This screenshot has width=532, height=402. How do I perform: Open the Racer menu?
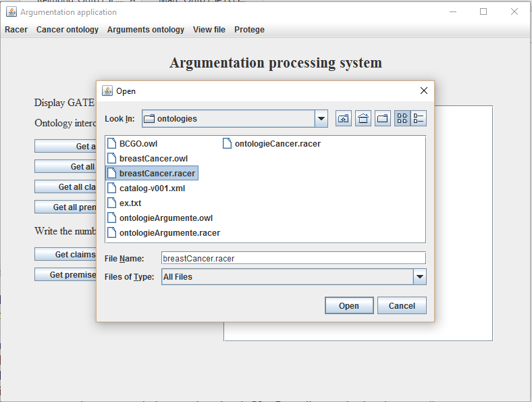click(16, 30)
